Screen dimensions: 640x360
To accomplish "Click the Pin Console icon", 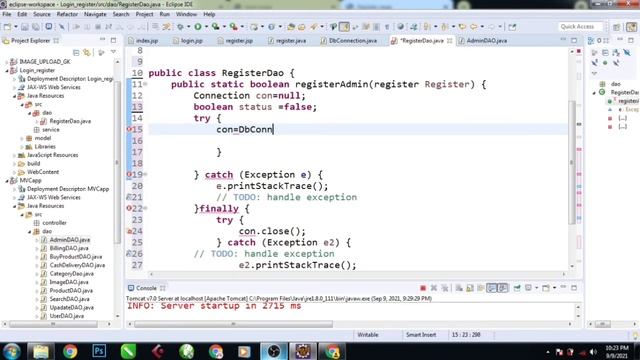I will coord(517,288).
